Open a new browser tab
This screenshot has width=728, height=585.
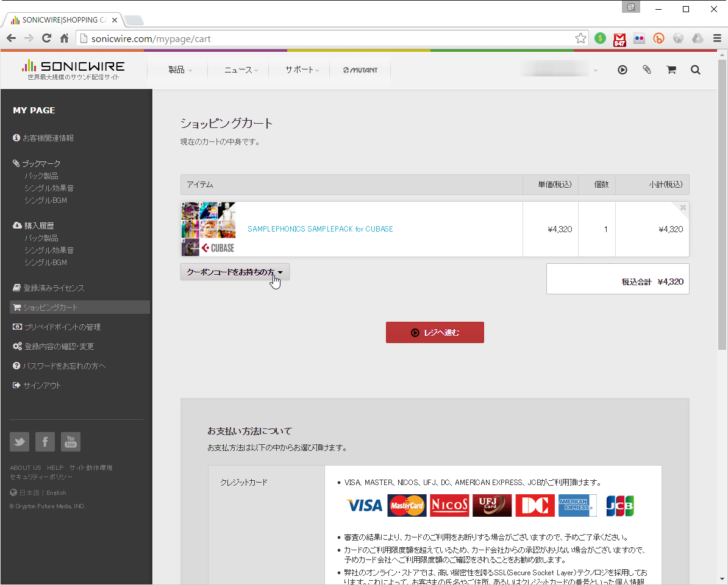[x=134, y=20]
